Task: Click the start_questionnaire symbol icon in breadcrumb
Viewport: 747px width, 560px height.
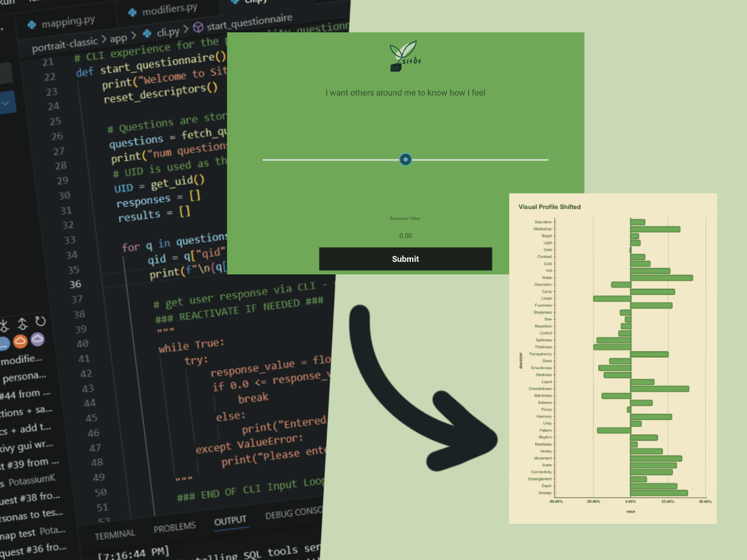Action: coord(198,27)
